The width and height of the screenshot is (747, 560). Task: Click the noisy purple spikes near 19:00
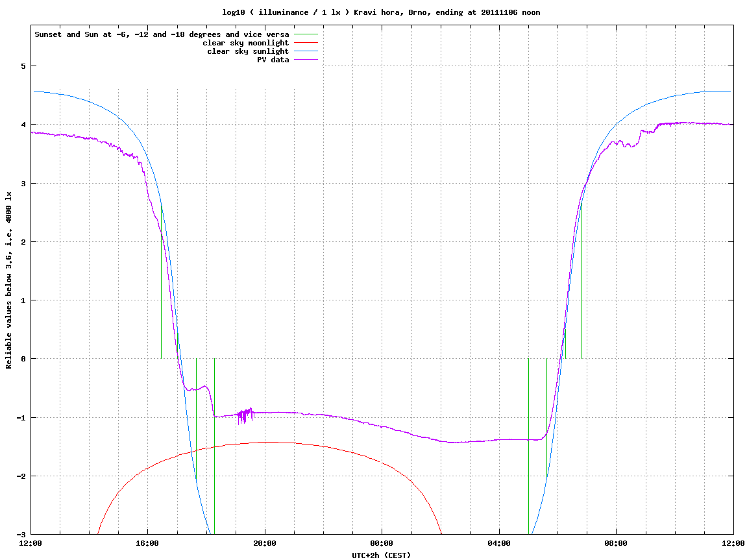[x=246, y=416]
